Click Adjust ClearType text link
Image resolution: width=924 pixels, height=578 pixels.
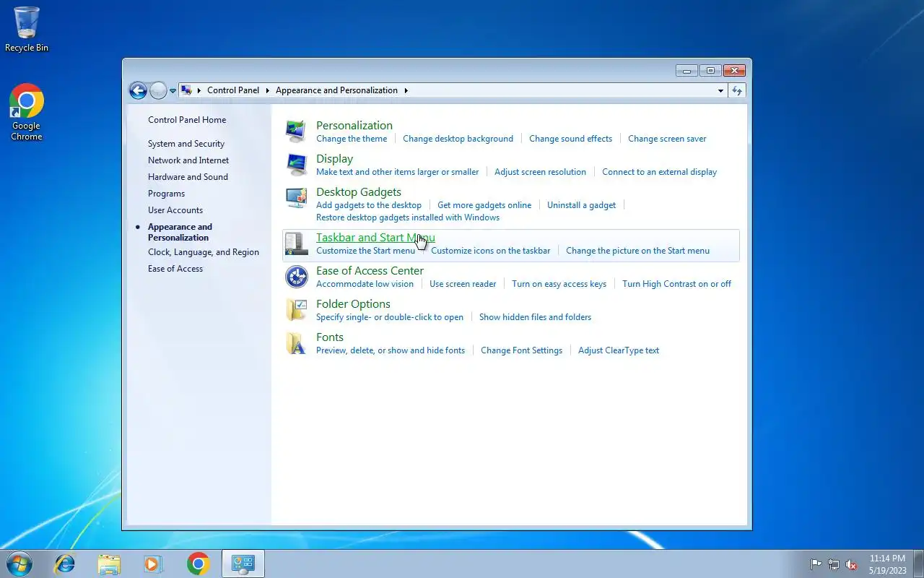pos(619,350)
